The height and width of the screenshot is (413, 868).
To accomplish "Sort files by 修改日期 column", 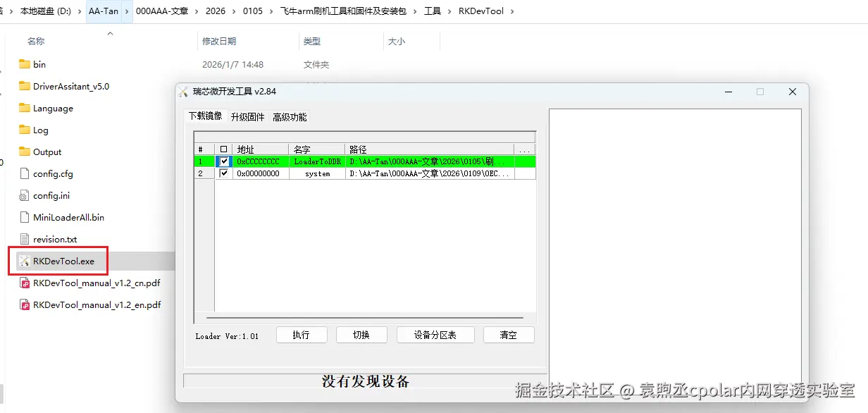I will [x=219, y=42].
